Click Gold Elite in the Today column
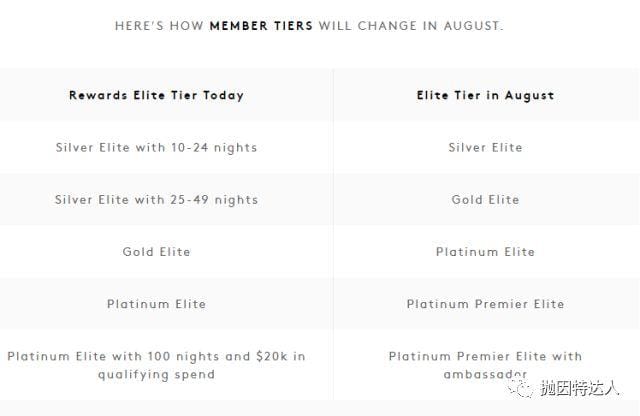Viewport: 640px width, 416px height. [156, 252]
